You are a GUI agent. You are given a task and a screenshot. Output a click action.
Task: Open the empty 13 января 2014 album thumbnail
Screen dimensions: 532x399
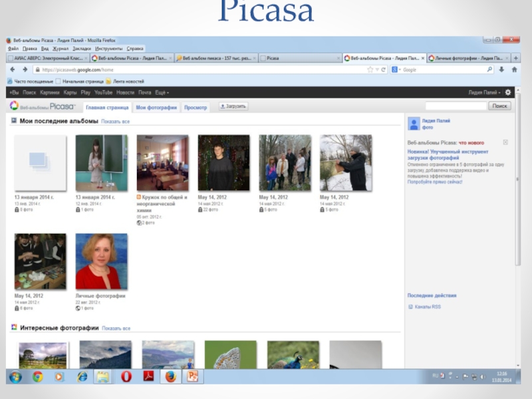[x=40, y=163]
